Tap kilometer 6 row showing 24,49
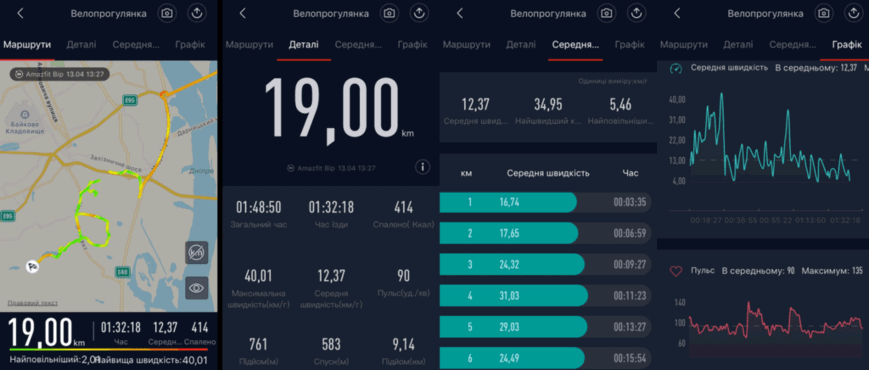The image size is (869, 370). [x=545, y=358]
